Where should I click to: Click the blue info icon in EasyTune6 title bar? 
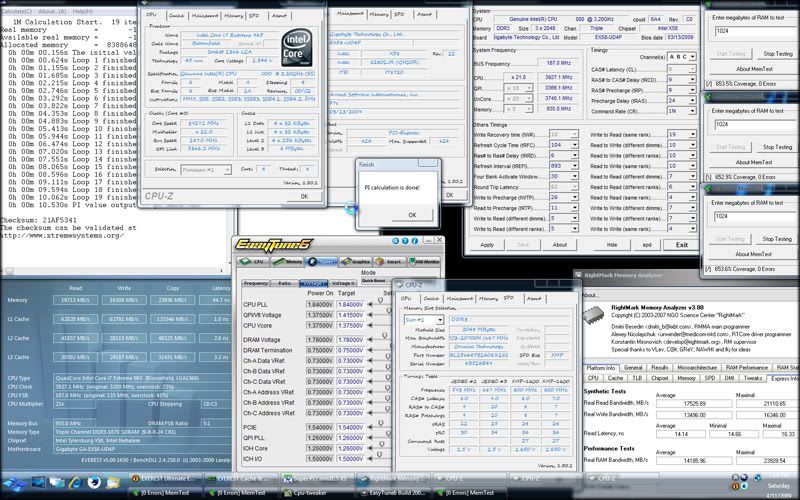click(x=414, y=240)
